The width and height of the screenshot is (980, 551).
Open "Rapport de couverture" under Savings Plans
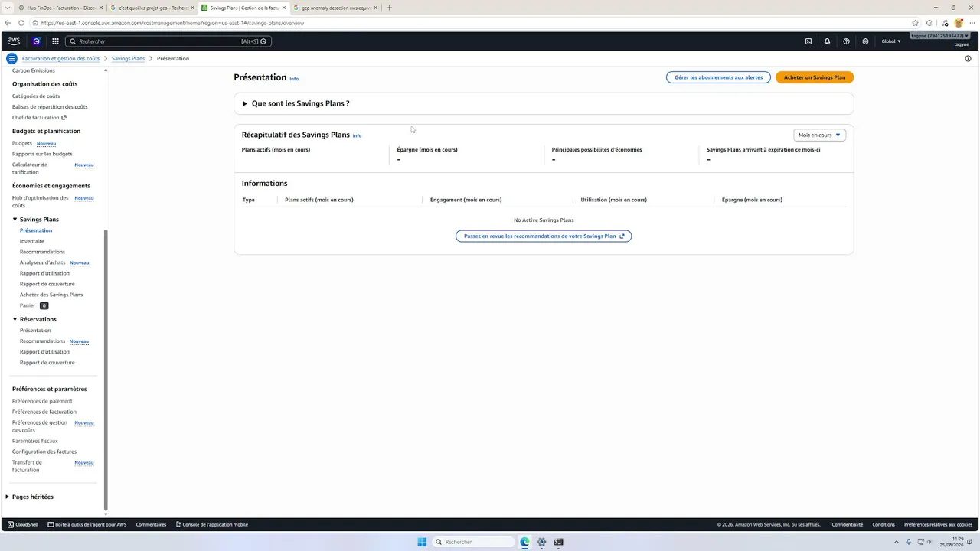(x=47, y=284)
